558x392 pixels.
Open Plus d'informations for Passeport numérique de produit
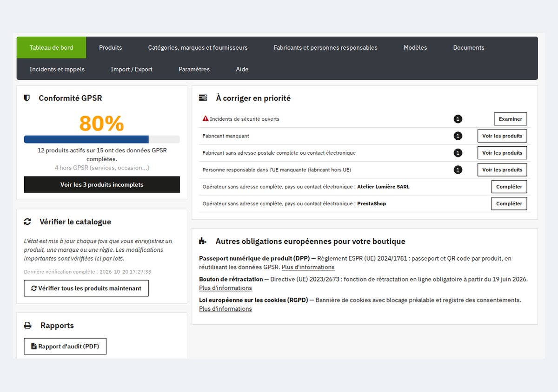[308, 267]
